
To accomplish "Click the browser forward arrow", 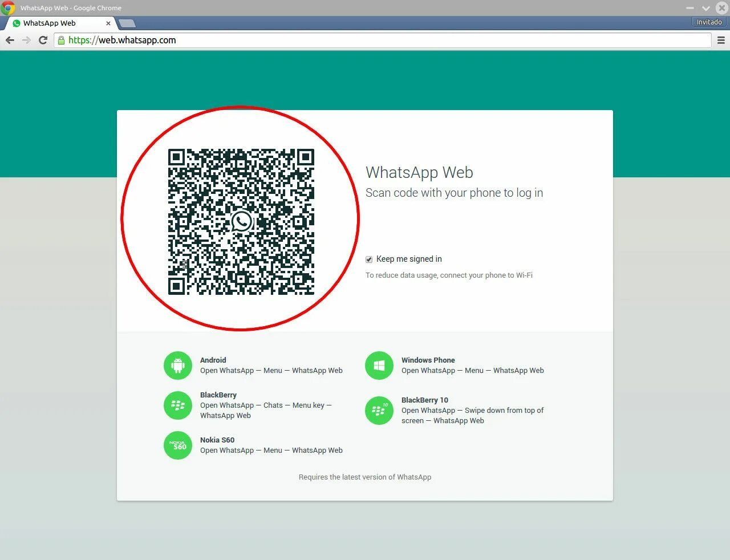I will (x=26, y=40).
